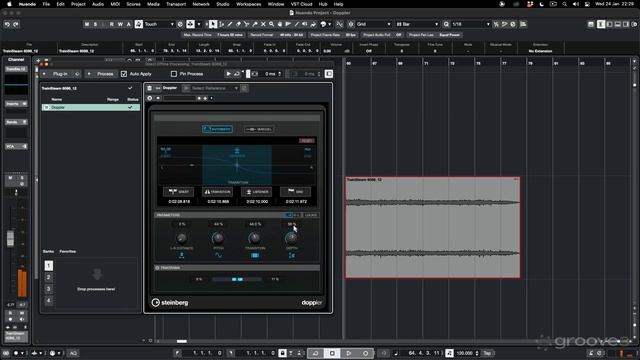Open the Project menu

[x=78, y=4]
